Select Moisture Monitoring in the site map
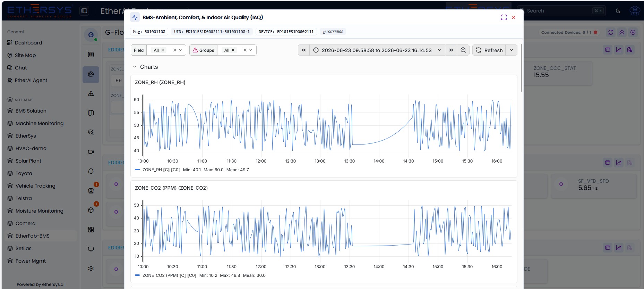The image size is (644, 289). pos(40,211)
